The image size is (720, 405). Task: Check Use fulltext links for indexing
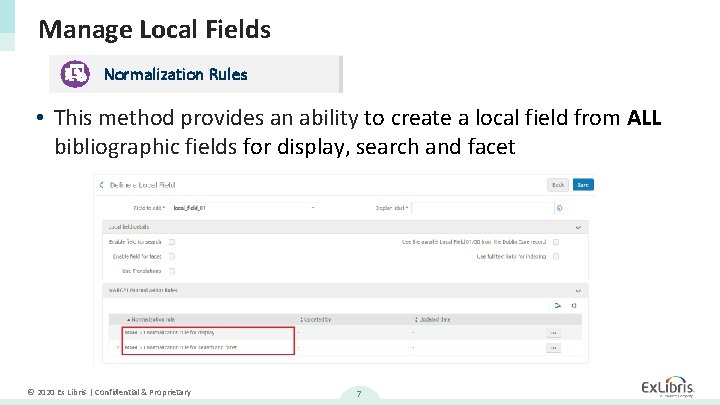[x=556, y=257]
